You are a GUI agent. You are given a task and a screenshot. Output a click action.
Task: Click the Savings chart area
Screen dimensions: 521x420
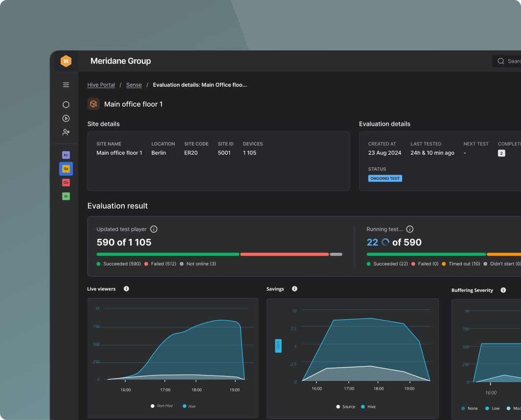pos(353,358)
